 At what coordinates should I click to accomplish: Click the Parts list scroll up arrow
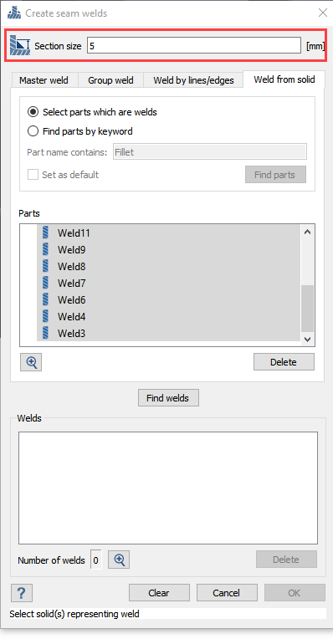pyautogui.click(x=308, y=232)
